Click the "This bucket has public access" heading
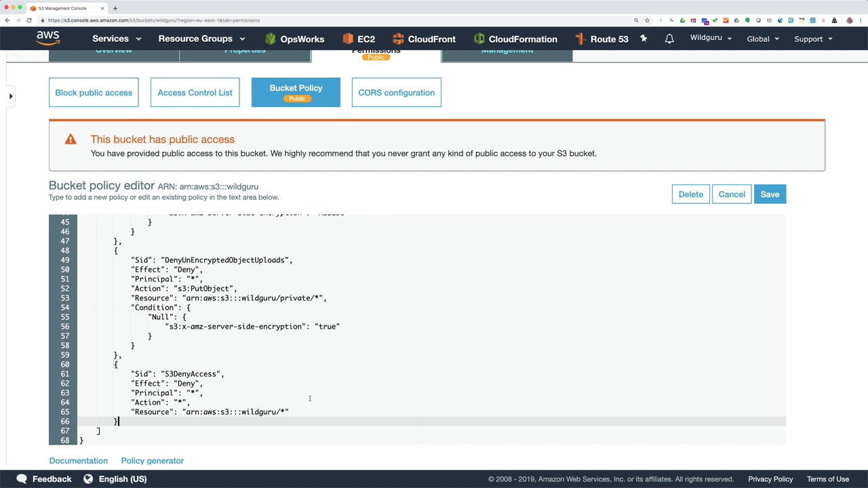This screenshot has width=868, height=488. (163, 140)
